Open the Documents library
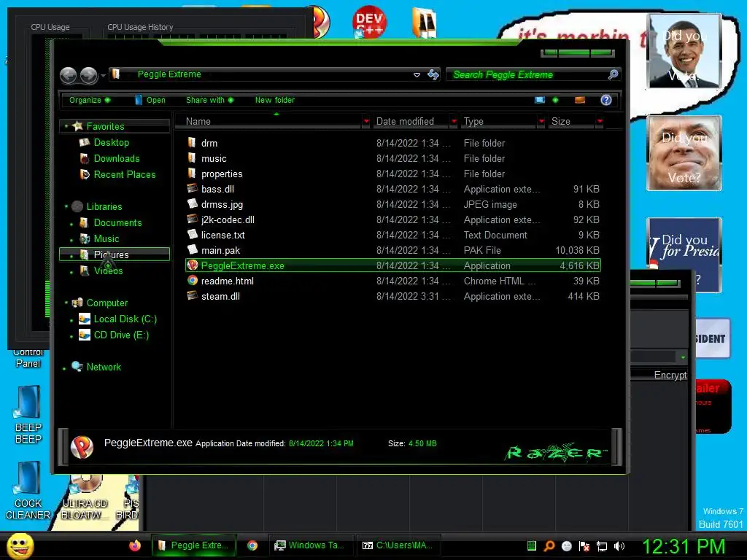The height and width of the screenshot is (560, 747). [x=117, y=223]
